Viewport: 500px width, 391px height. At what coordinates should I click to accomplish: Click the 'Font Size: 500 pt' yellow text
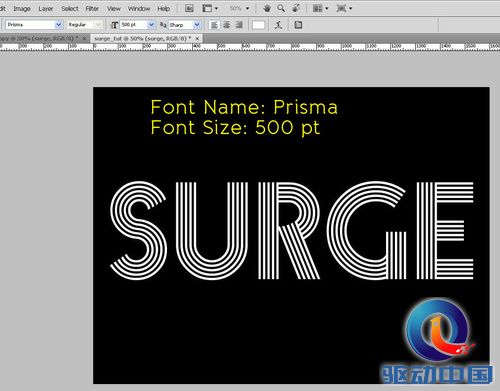pos(235,128)
